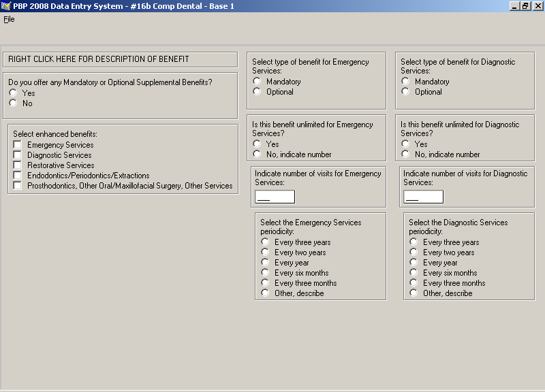Set Diagnostic Services periodicity to Every year
The height and width of the screenshot is (392, 545).
414,262
